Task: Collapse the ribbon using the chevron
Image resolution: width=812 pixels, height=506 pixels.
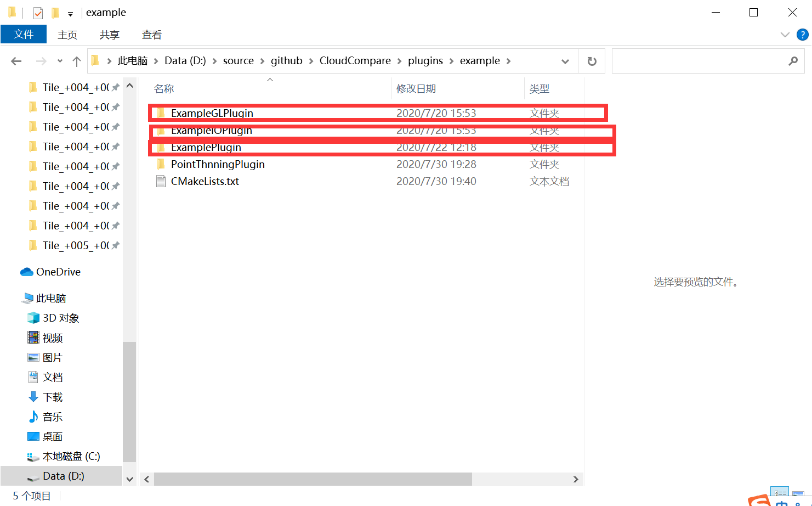Action: pyautogui.click(x=785, y=34)
